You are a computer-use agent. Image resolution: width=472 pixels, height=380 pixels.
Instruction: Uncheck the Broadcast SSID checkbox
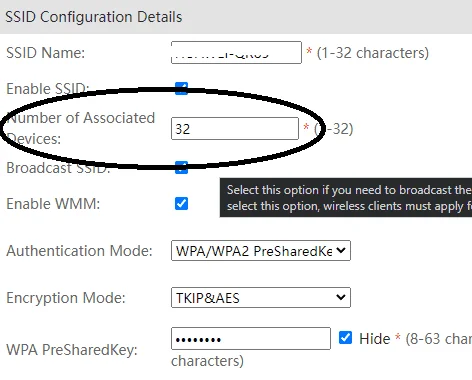click(181, 167)
